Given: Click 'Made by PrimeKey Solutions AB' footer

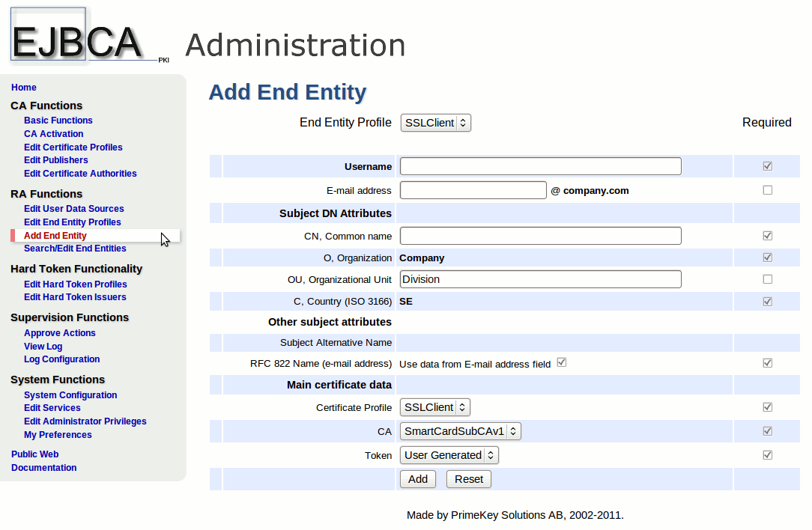Looking at the screenshot, I should (x=515, y=515).
